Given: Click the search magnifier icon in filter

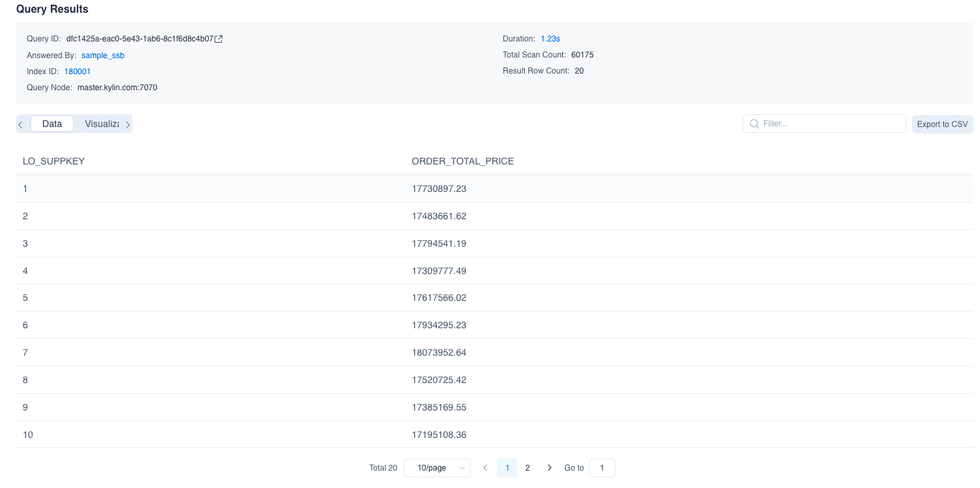Looking at the screenshot, I should [x=754, y=124].
